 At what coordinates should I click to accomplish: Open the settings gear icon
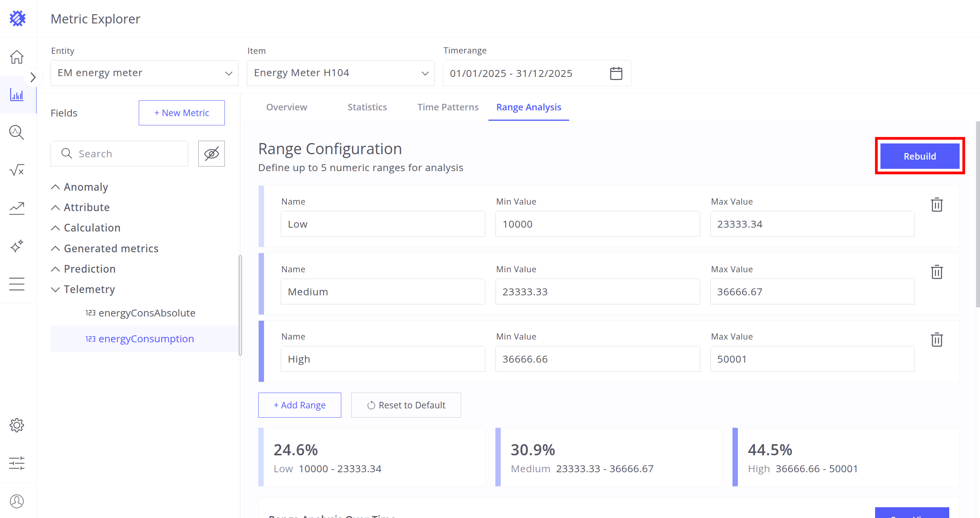tap(17, 425)
